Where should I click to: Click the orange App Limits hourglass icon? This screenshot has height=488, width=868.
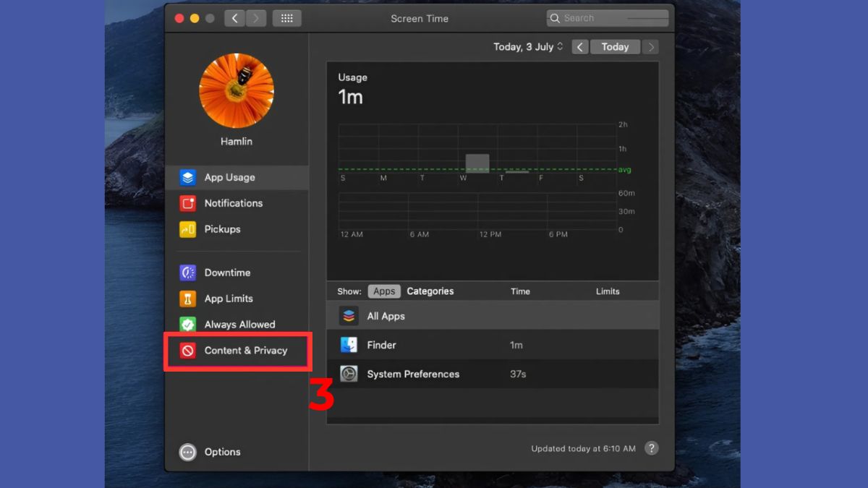188,299
